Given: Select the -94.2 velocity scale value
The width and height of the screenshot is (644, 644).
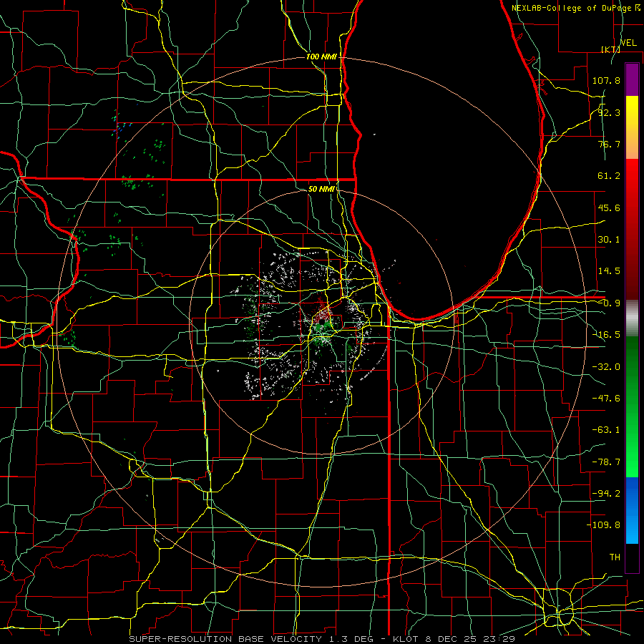Looking at the screenshot, I should [x=606, y=494].
